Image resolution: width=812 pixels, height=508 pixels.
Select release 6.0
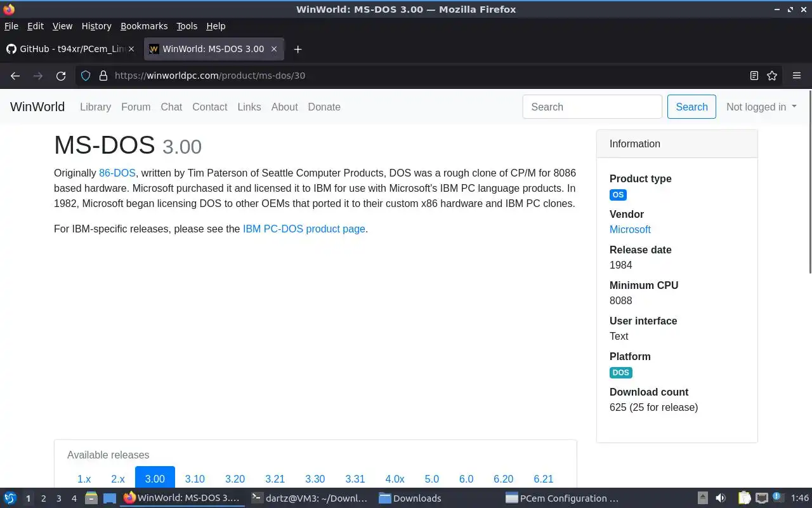[466, 479]
